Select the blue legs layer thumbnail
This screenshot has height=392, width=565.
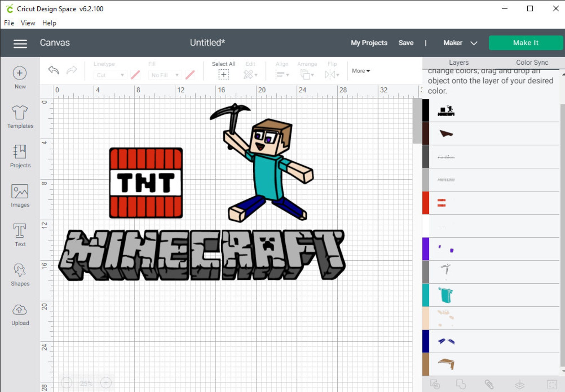pos(446,341)
